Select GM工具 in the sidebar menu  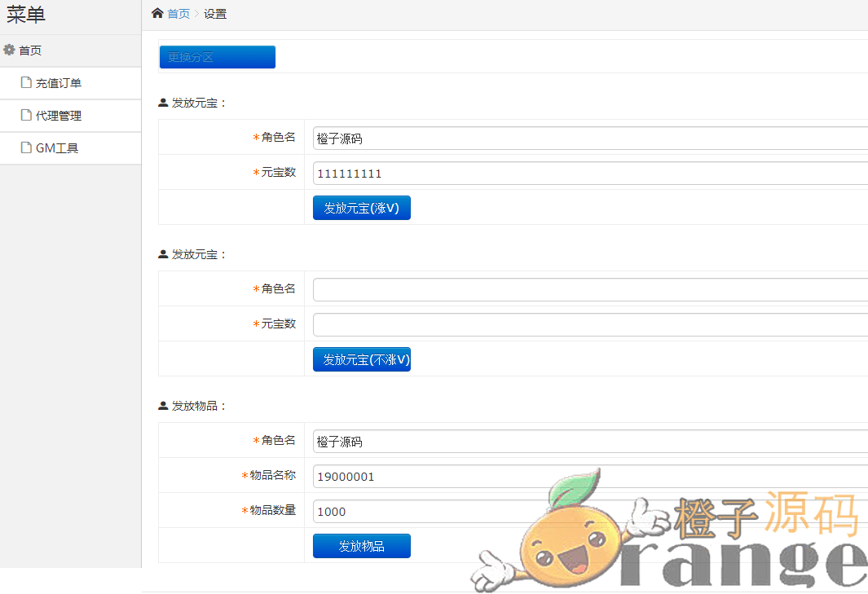click(x=57, y=148)
